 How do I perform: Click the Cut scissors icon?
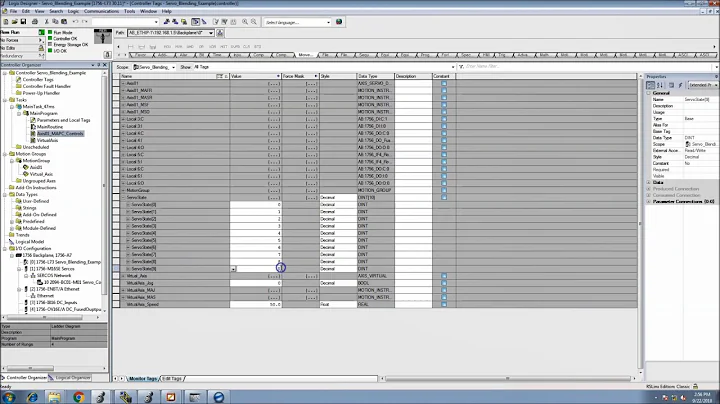(x=46, y=22)
